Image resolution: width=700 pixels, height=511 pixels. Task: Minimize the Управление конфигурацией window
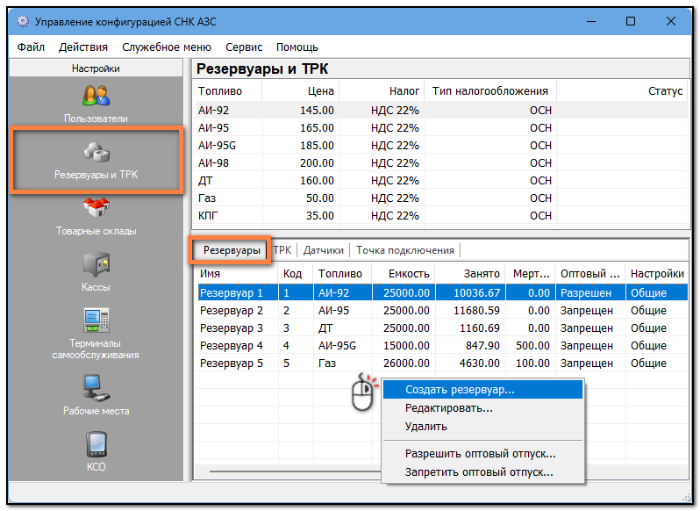pyautogui.click(x=591, y=21)
